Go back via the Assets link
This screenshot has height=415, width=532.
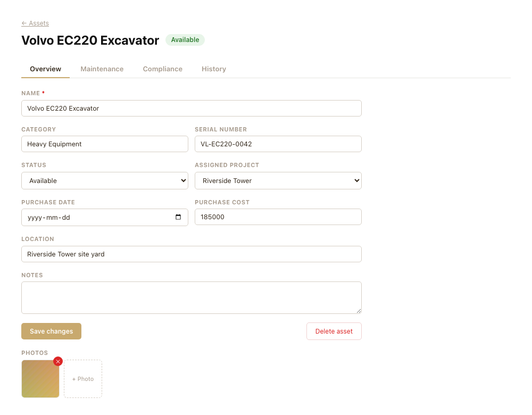35,23
